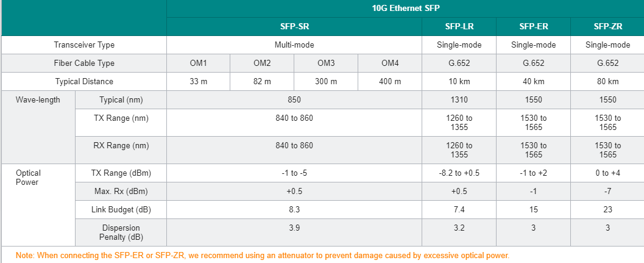Select the SFP-SR column header

coord(294,27)
